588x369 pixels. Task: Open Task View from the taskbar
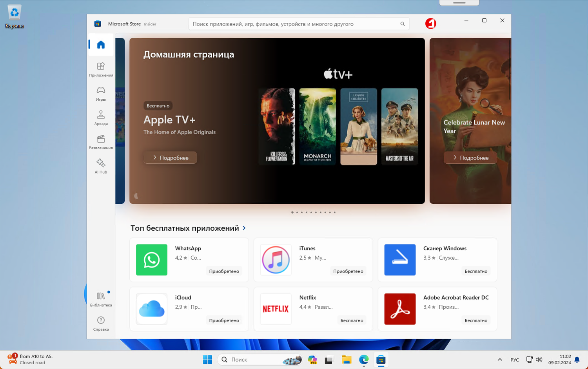pos(328,360)
